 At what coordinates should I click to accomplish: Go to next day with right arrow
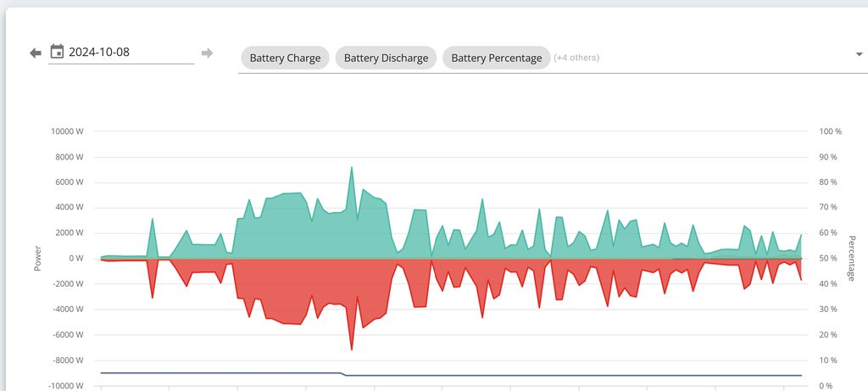click(x=207, y=53)
